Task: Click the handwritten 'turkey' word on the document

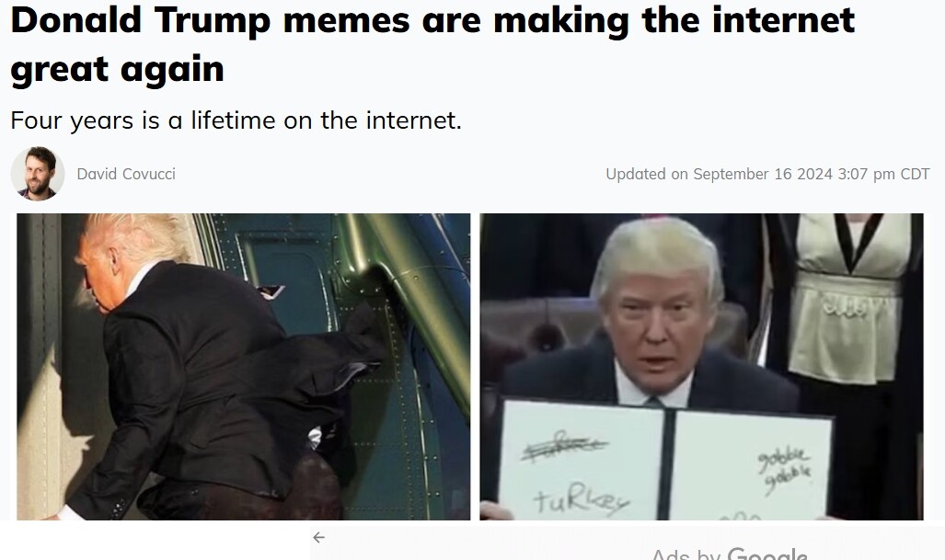Action: [581, 501]
